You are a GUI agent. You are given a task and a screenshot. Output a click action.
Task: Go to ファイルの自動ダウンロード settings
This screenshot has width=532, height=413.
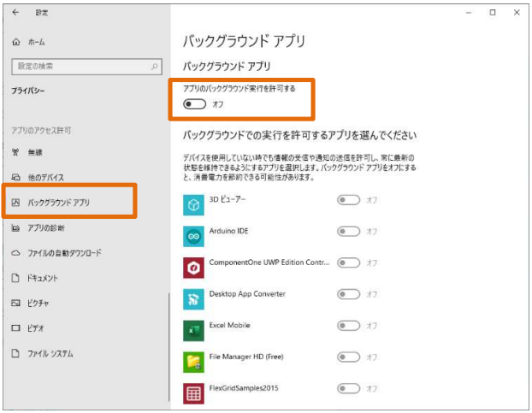point(63,253)
